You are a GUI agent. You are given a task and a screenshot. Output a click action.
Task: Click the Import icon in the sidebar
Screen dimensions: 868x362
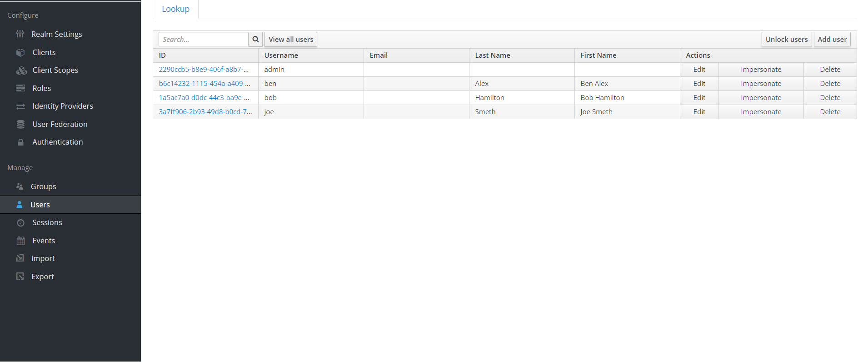click(20, 258)
